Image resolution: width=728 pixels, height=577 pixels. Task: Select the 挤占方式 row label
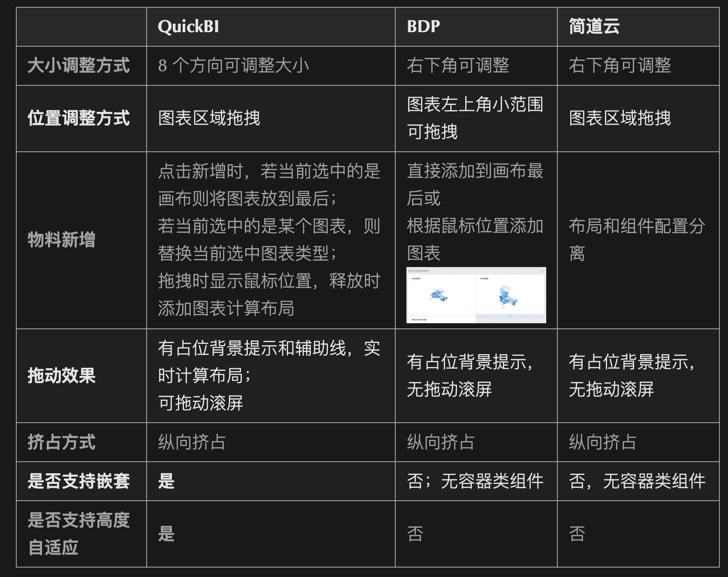point(61,442)
